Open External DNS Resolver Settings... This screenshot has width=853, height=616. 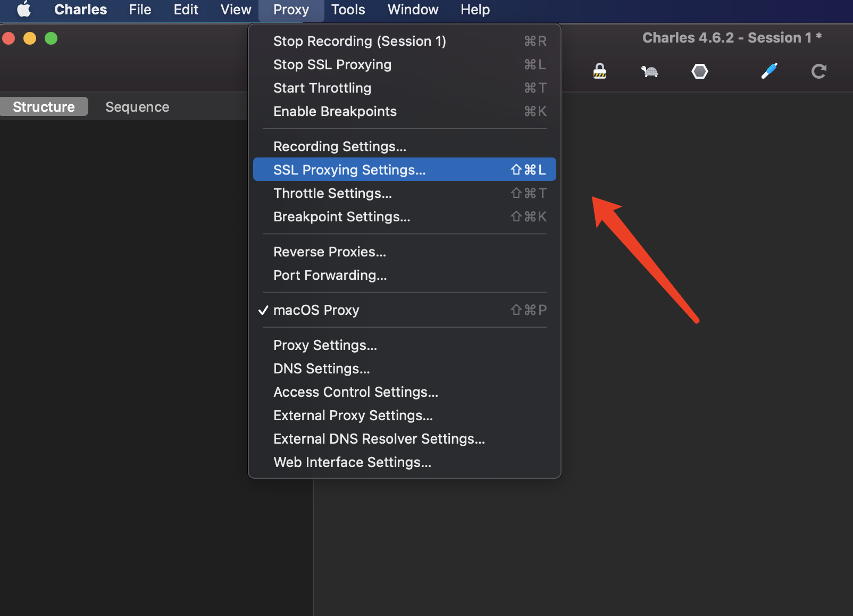point(405,439)
